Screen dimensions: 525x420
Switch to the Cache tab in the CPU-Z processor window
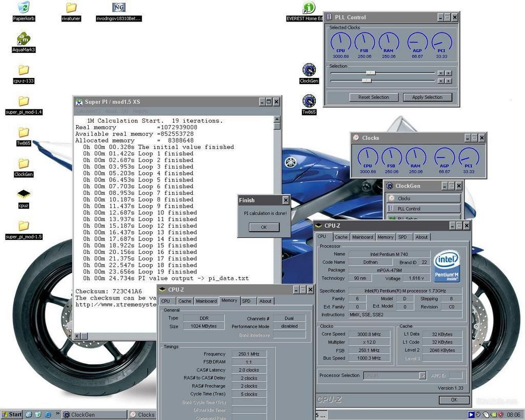point(341,237)
